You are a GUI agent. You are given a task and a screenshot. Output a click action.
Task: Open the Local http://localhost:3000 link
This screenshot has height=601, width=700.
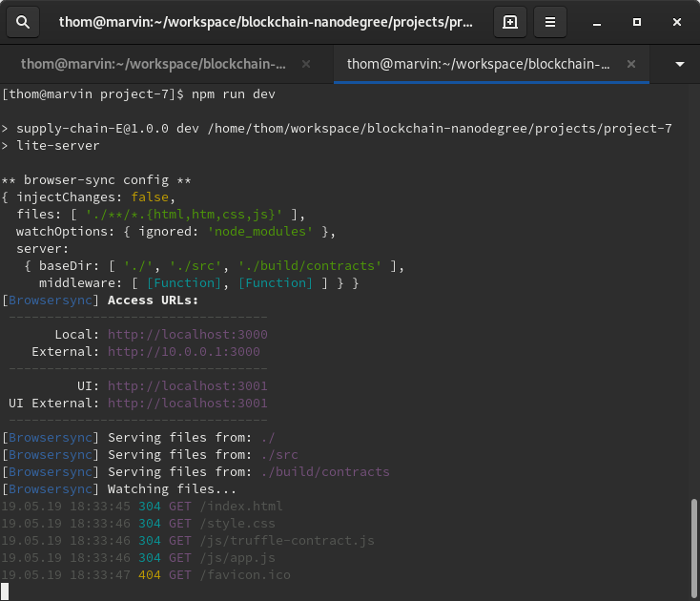pos(188,335)
